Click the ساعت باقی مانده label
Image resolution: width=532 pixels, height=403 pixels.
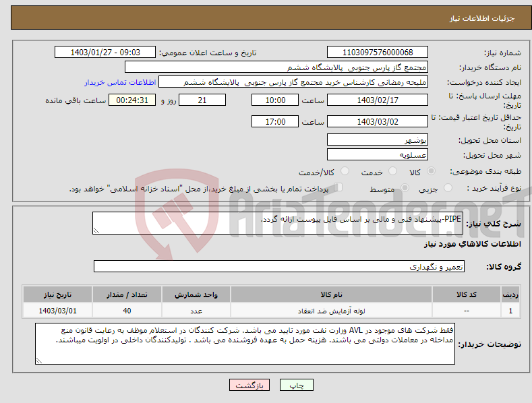pyautogui.click(x=76, y=101)
